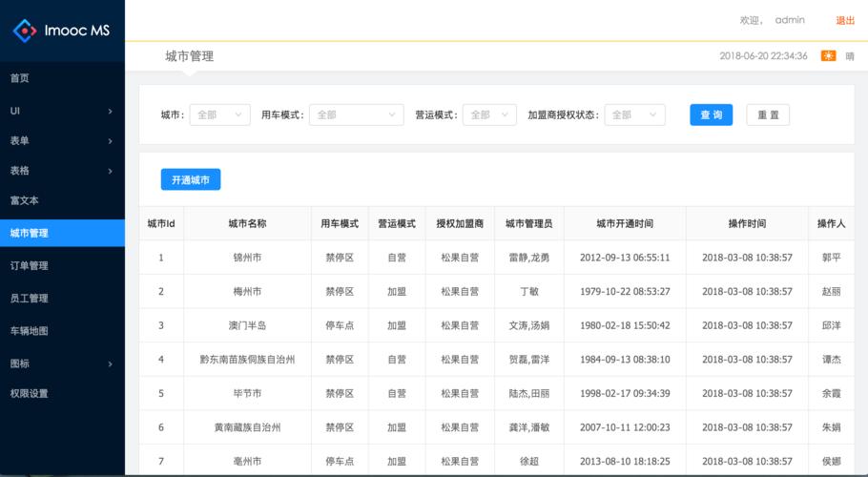Open the 车辆地图 menu item
868x477 pixels.
click(63, 331)
